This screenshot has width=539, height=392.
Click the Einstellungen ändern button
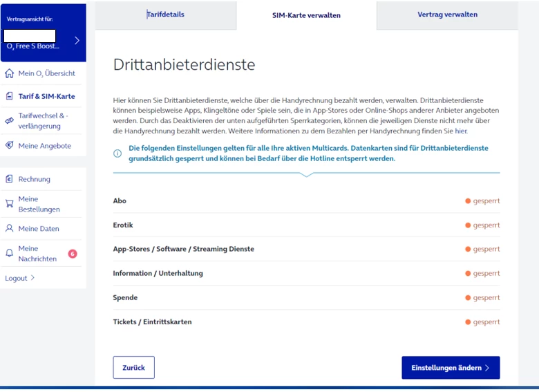pos(451,368)
